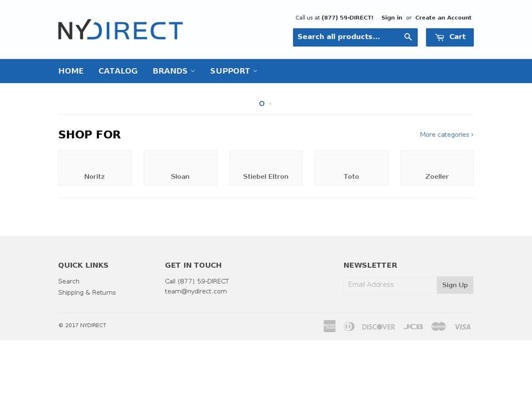Click the Call (877) 59-DIRECT footer text
The height and width of the screenshot is (399, 532).
197,282
